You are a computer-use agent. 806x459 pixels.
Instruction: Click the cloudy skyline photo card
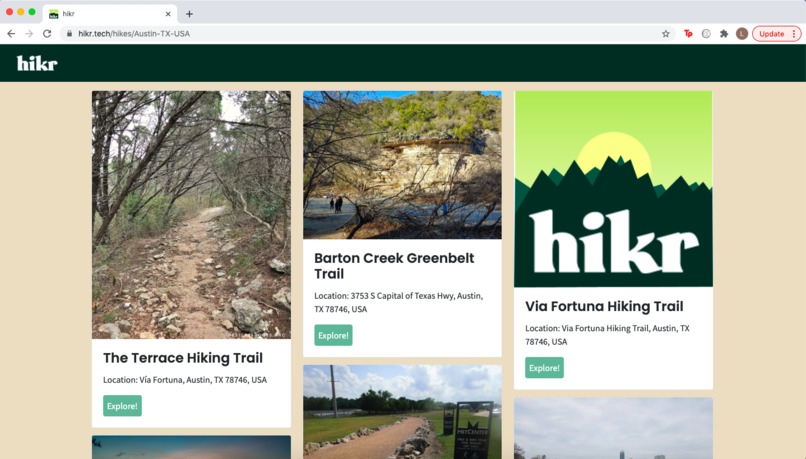[x=613, y=428]
